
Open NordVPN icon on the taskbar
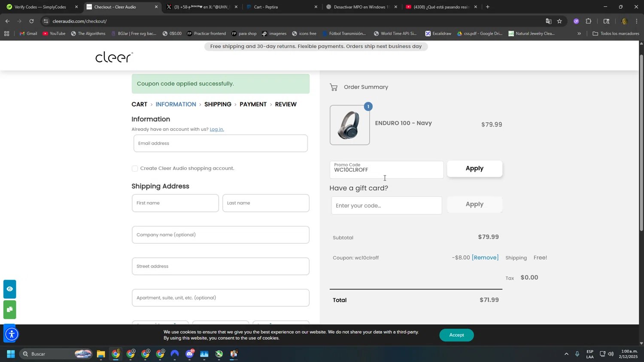[175, 354]
